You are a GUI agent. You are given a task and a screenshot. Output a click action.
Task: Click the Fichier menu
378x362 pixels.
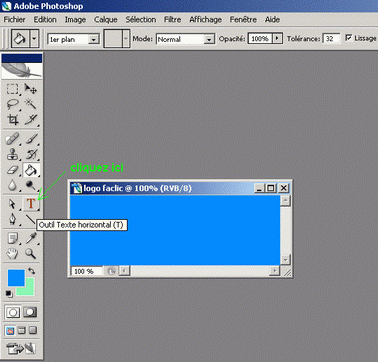15,20
